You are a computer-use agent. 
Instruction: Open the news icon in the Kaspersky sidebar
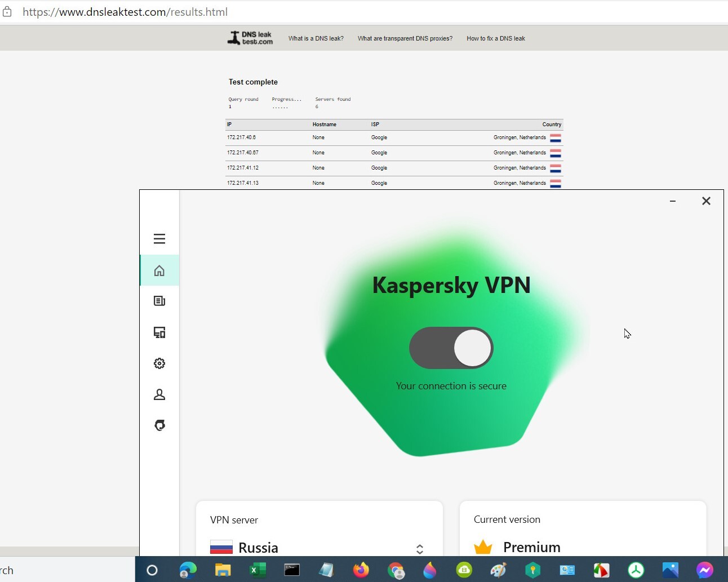tap(159, 301)
